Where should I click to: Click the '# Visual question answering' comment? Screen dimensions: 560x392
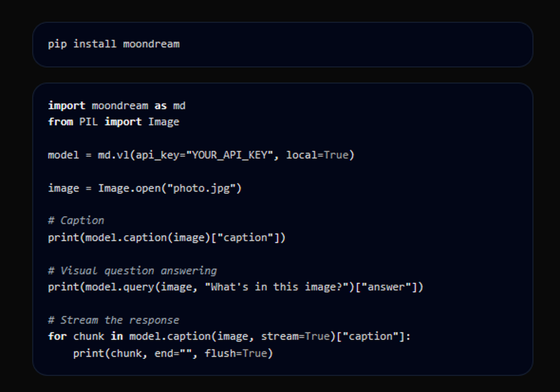(x=133, y=270)
